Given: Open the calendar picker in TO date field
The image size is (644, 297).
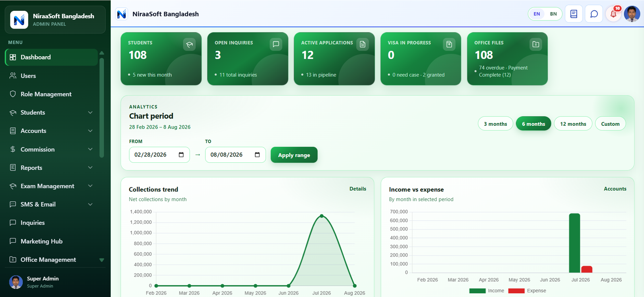Looking at the screenshot, I should 257,155.
